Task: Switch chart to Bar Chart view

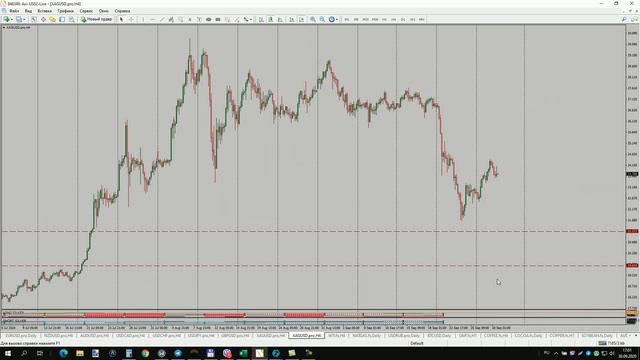Action: pos(261,19)
